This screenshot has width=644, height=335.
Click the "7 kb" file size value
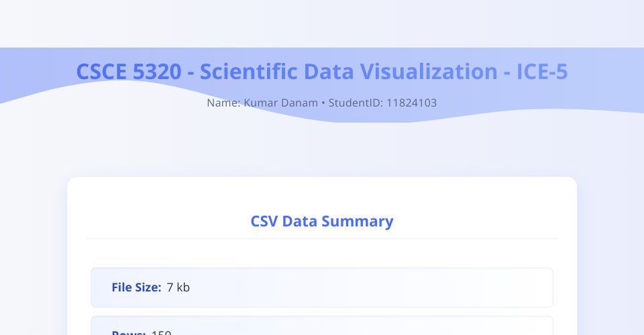point(178,287)
